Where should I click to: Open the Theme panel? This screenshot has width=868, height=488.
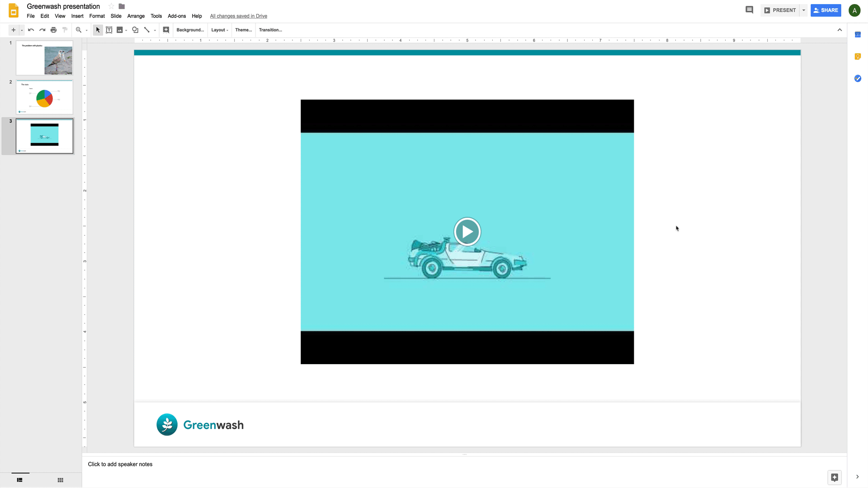[x=243, y=30]
